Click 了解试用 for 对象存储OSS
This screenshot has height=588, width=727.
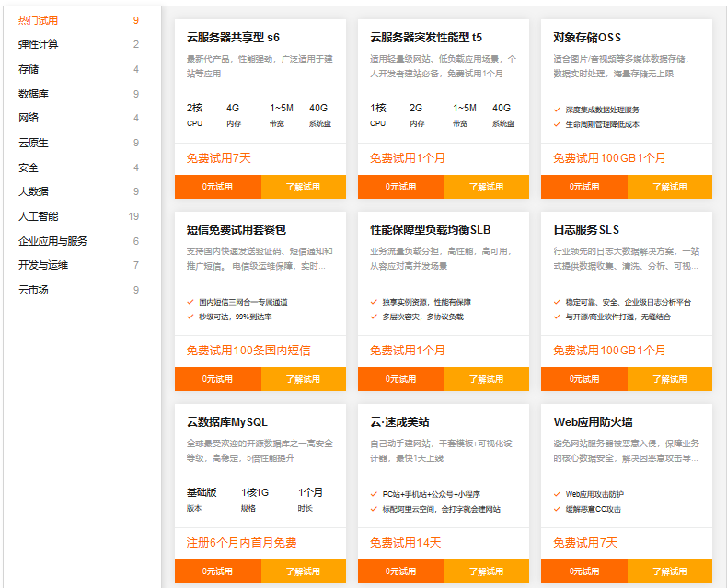(x=670, y=187)
